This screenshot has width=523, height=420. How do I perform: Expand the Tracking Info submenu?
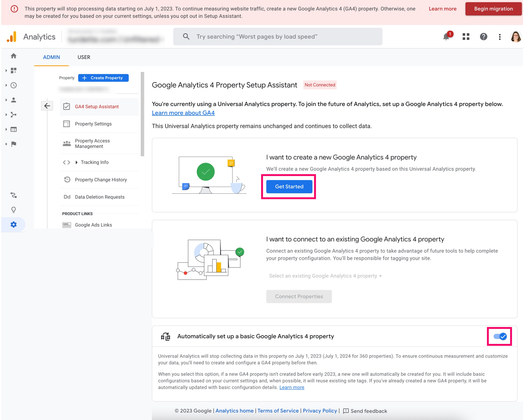pos(76,162)
